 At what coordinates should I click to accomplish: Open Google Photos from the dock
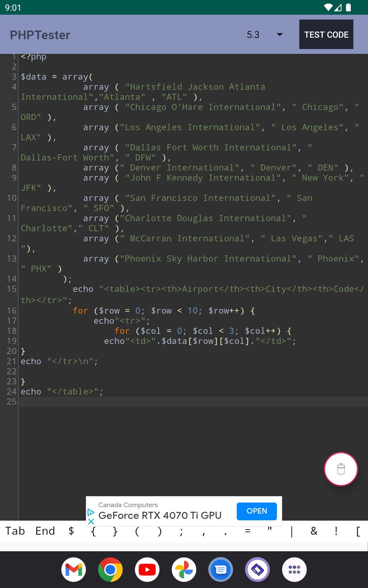coord(184,570)
